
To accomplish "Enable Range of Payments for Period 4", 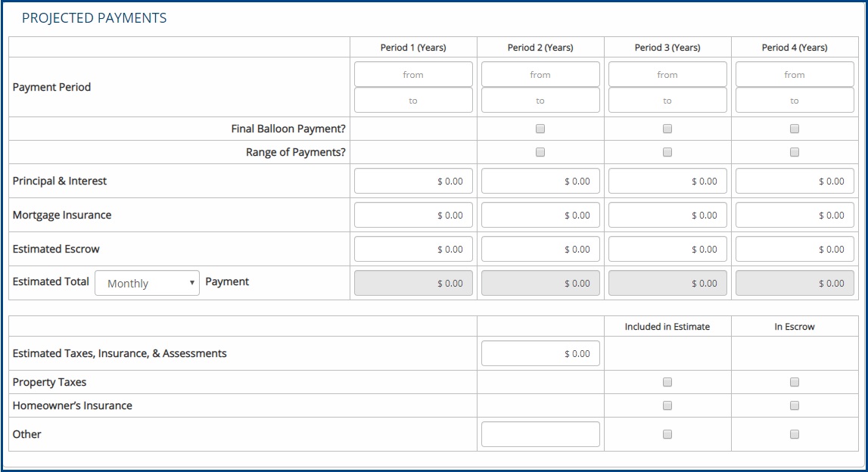I will point(795,152).
